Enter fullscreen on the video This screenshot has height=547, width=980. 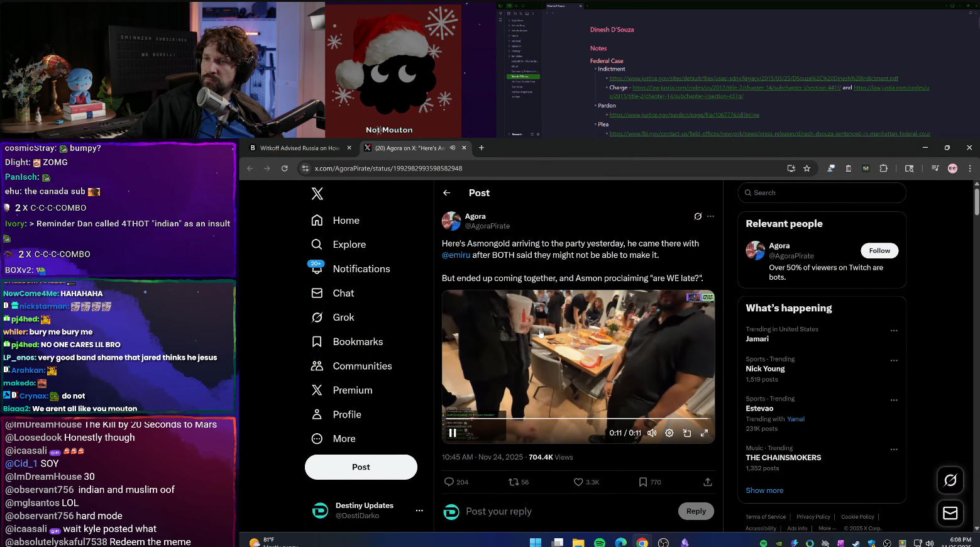(705, 433)
